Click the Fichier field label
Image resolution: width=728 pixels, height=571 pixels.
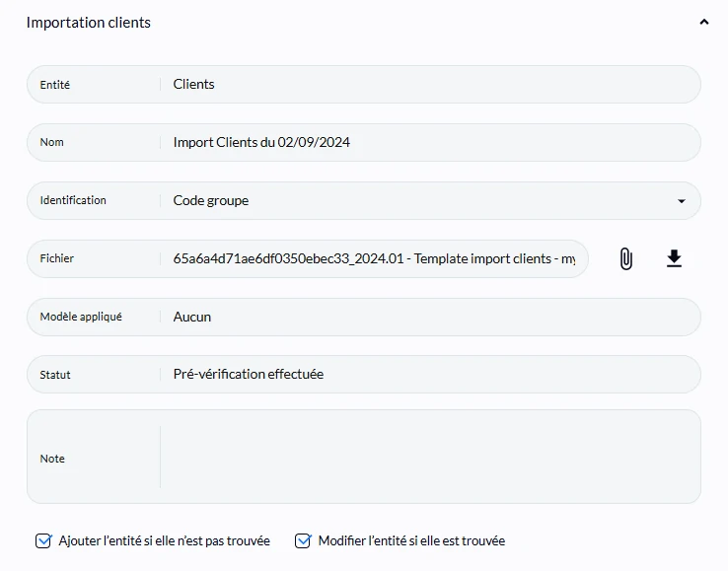point(56,258)
